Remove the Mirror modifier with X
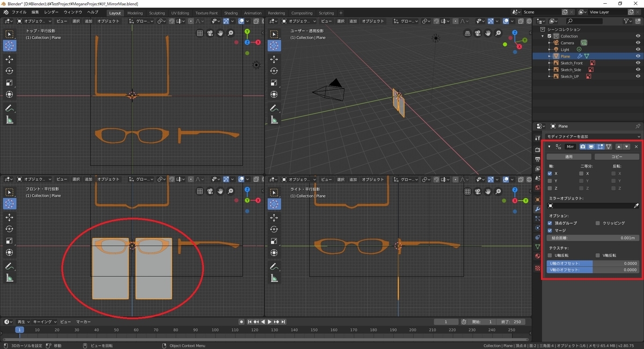644x349 pixels. click(636, 147)
